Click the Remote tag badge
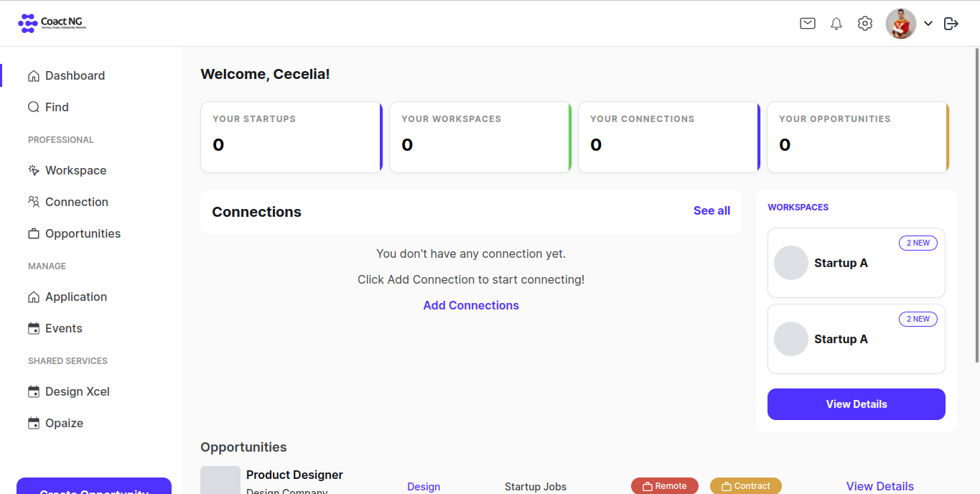The image size is (980, 494). coord(665,486)
